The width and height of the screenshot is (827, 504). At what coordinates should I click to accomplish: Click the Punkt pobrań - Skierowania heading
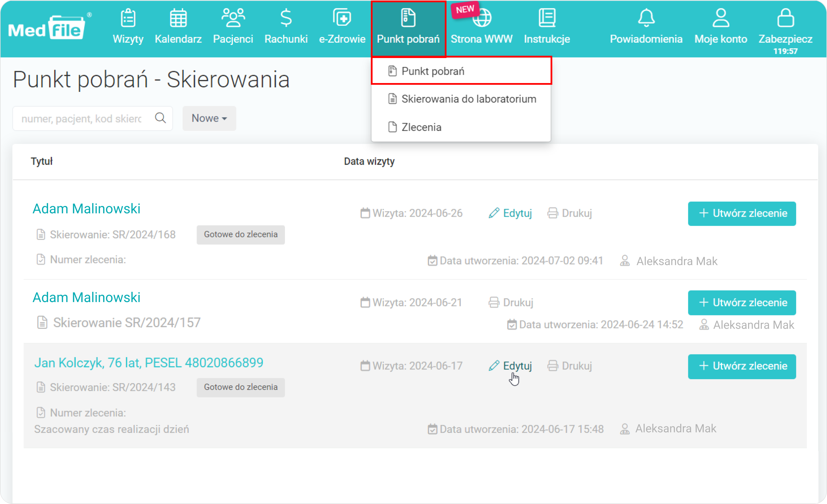click(151, 80)
